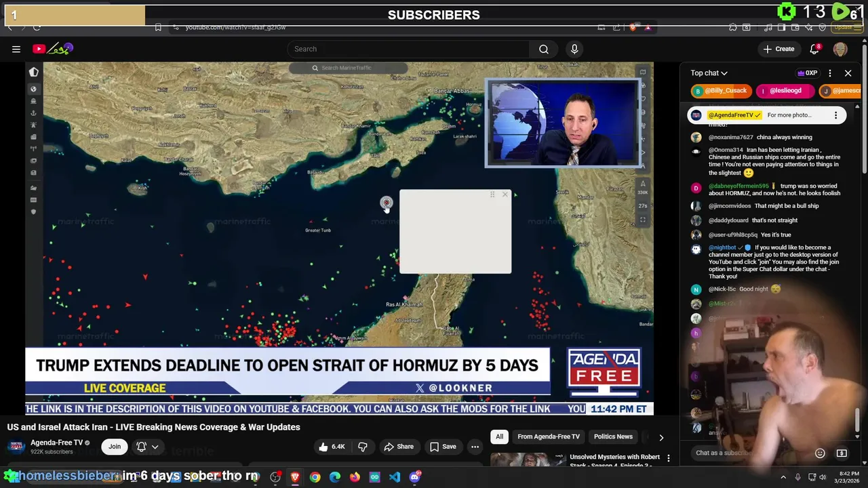Close the white popup on the map
The image size is (868, 488).
tap(505, 195)
